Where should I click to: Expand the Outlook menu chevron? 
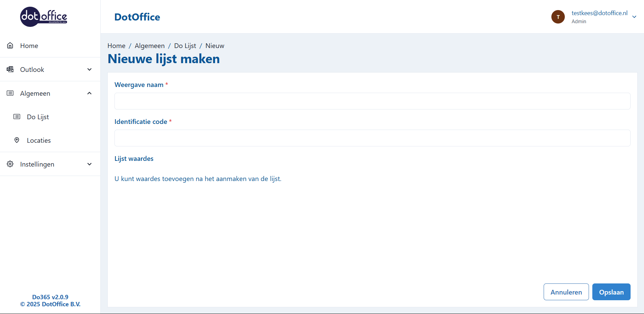(90, 70)
